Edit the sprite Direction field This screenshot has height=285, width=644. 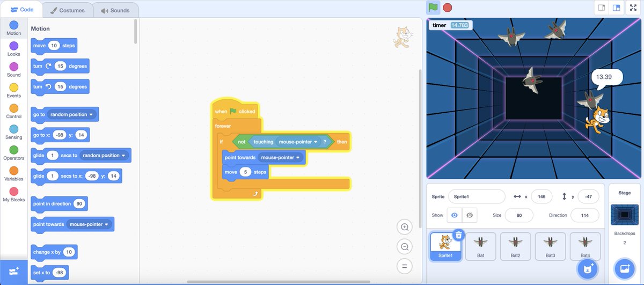(585, 215)
